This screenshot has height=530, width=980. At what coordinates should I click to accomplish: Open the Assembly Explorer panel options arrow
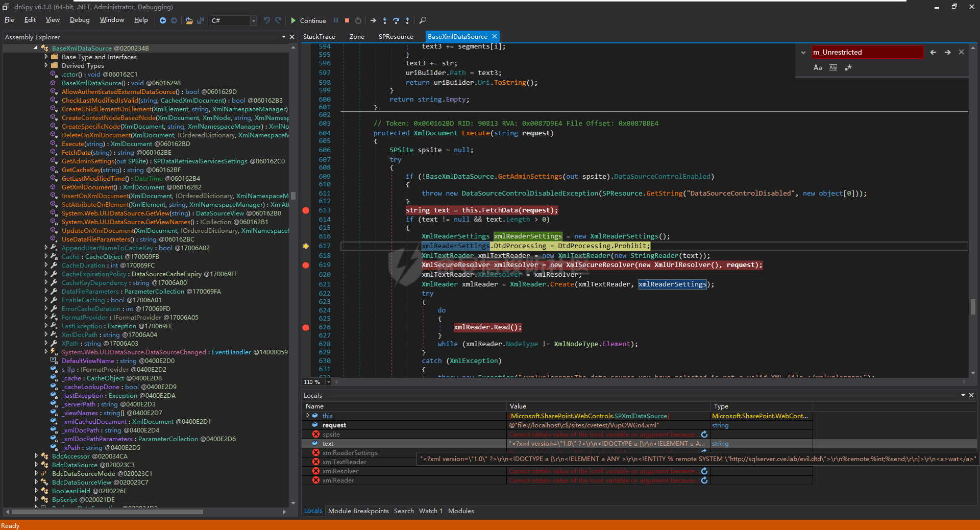284,37
